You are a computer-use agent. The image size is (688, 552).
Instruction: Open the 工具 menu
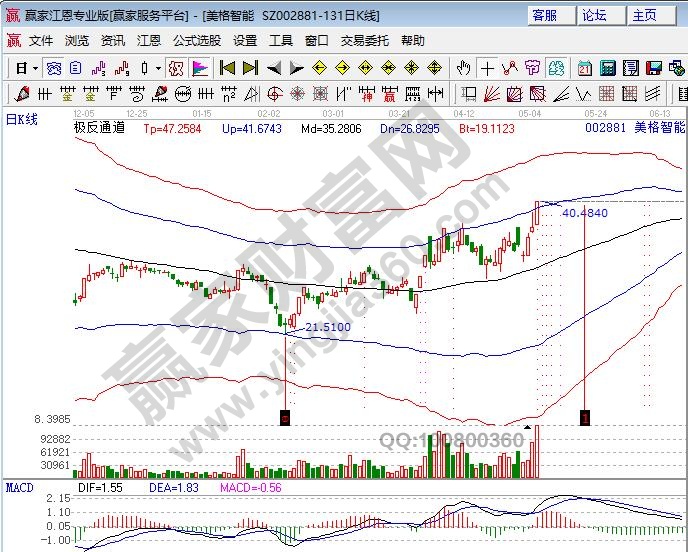coord(281,41)
